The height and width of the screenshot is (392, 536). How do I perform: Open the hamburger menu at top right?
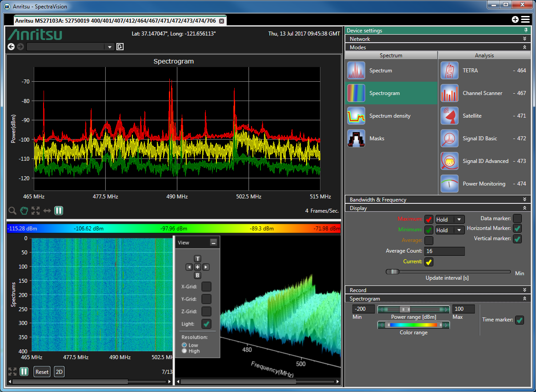pos(525,20)
